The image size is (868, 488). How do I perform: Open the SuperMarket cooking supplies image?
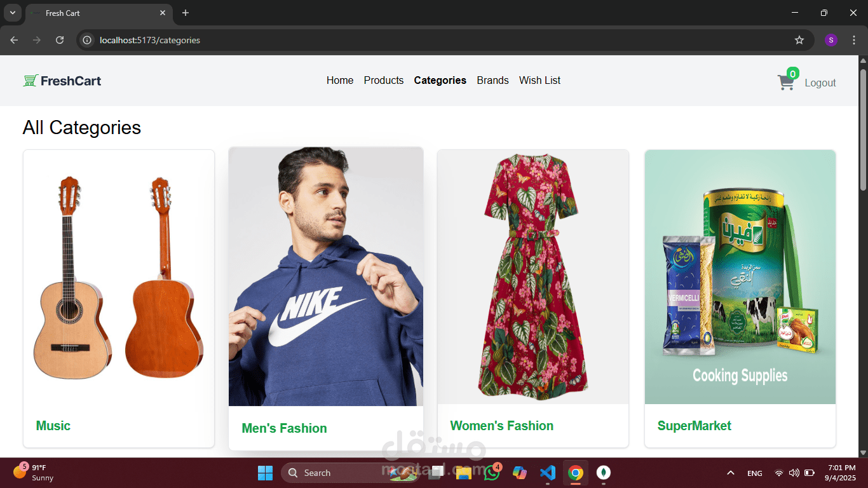(x=740, y=277)
